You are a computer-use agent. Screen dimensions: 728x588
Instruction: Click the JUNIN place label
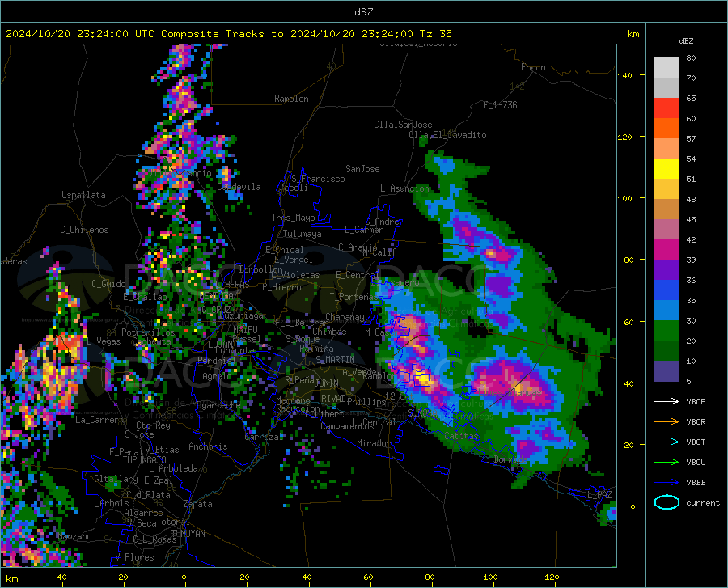[327, 383]
